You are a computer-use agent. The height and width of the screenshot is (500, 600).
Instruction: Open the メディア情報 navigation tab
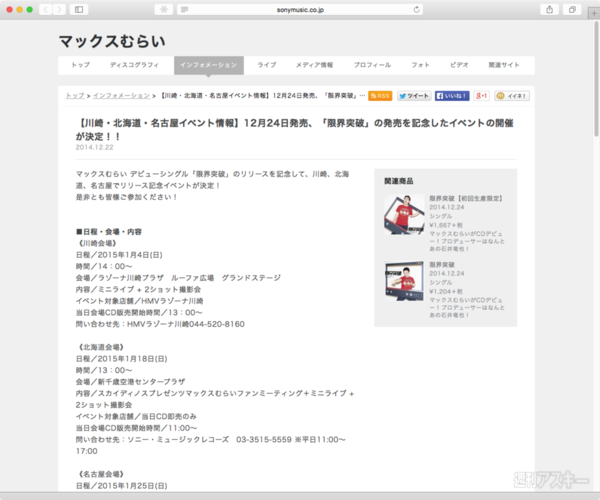[314, 65]
